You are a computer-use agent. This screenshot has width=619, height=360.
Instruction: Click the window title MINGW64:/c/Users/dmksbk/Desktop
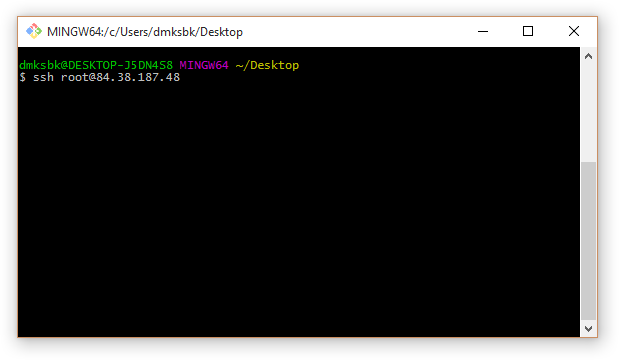144,32
